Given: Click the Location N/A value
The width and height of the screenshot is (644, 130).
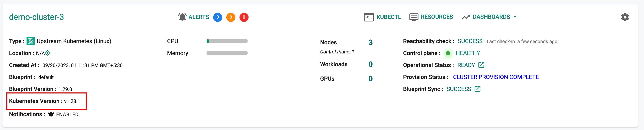Looking at the screenshot, I should tap(40, 53).
